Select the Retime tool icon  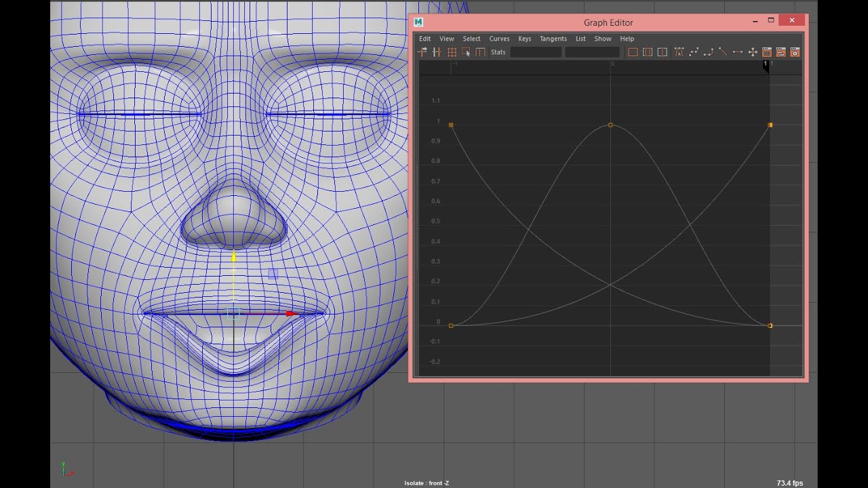click(481, 52)
